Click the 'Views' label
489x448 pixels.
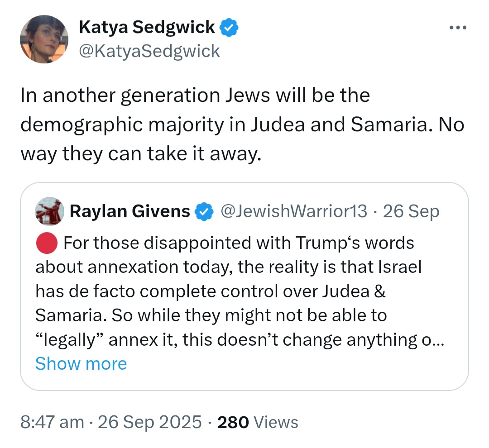[x=276, y=422]
